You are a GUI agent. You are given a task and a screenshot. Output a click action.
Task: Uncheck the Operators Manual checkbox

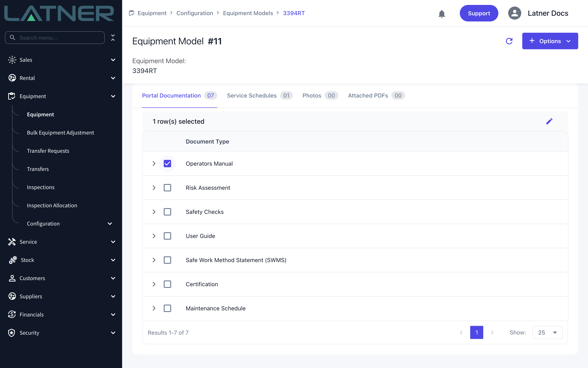[167, 164]
